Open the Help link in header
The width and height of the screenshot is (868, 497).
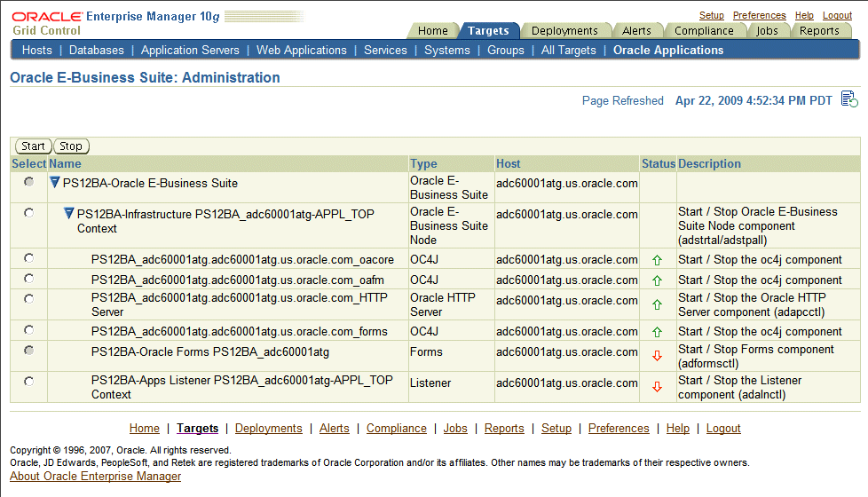(x=804, y=15)
